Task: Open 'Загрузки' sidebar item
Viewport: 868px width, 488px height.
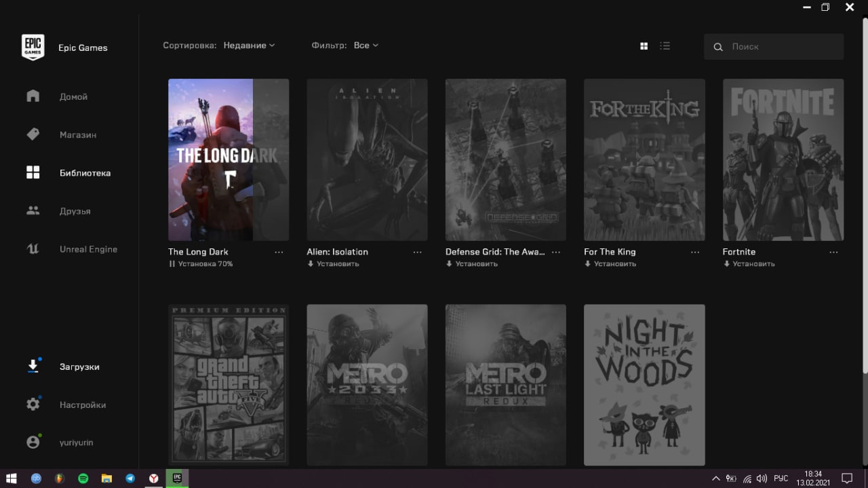Action: (x=79, y=367)
